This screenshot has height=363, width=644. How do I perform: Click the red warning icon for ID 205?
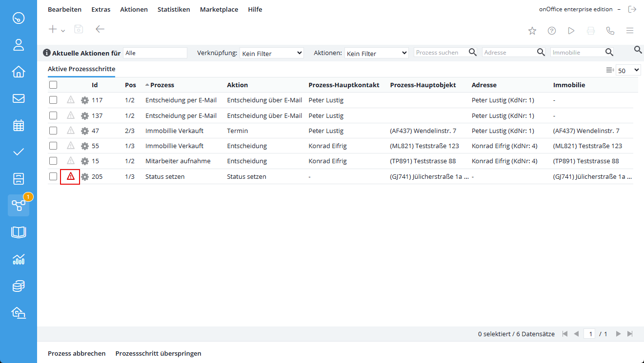point(70,176)
